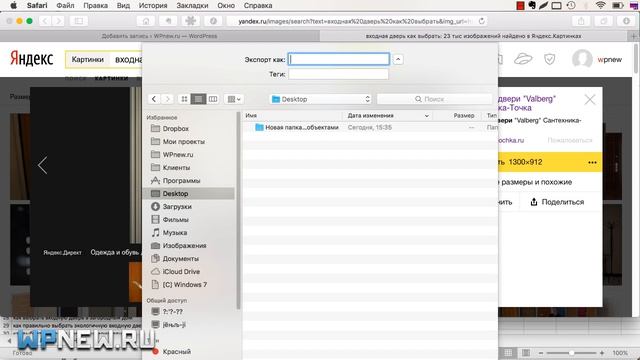This screenshot has height=360, width=640.
Task: Click the Поиск search field
Action: tap(434, 99)
